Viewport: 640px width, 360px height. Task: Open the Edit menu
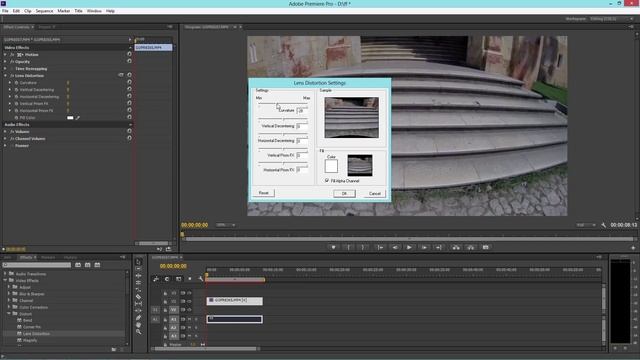pos(16,11)
